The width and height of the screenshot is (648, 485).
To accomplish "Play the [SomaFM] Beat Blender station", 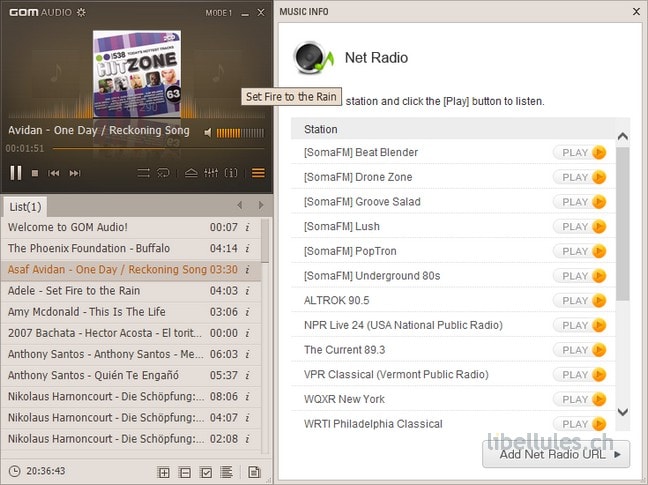I will coord(580,152).
